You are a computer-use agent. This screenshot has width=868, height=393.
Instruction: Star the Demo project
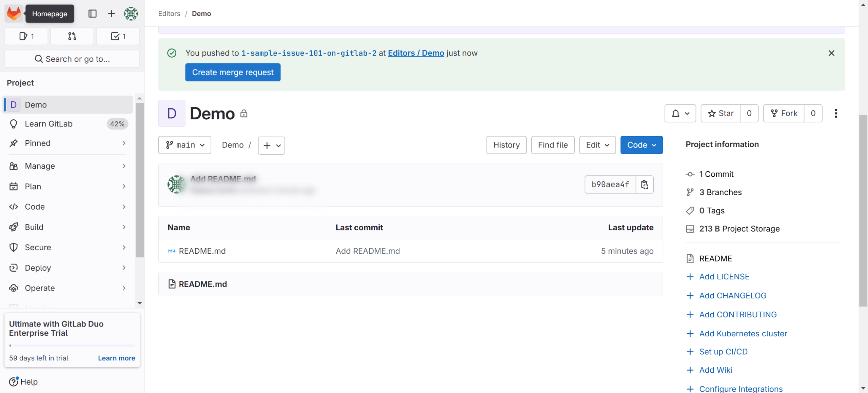tap(721, 113)
